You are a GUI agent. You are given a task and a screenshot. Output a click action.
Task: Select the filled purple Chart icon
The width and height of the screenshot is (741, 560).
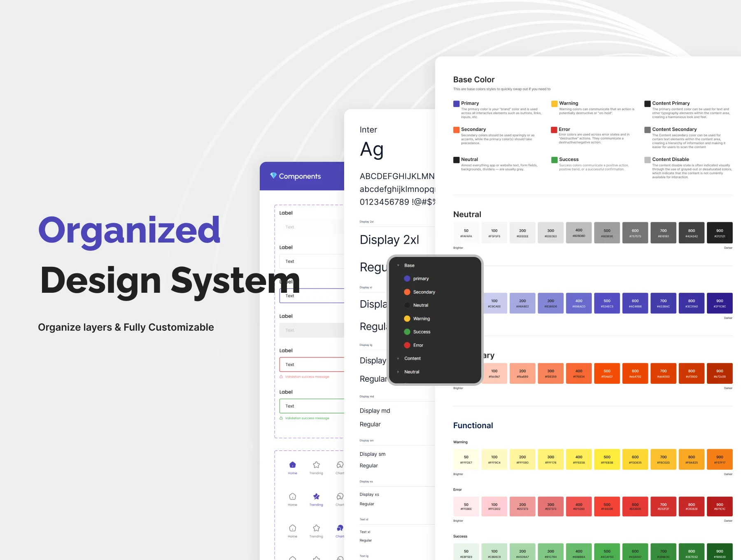coord(340,528)
